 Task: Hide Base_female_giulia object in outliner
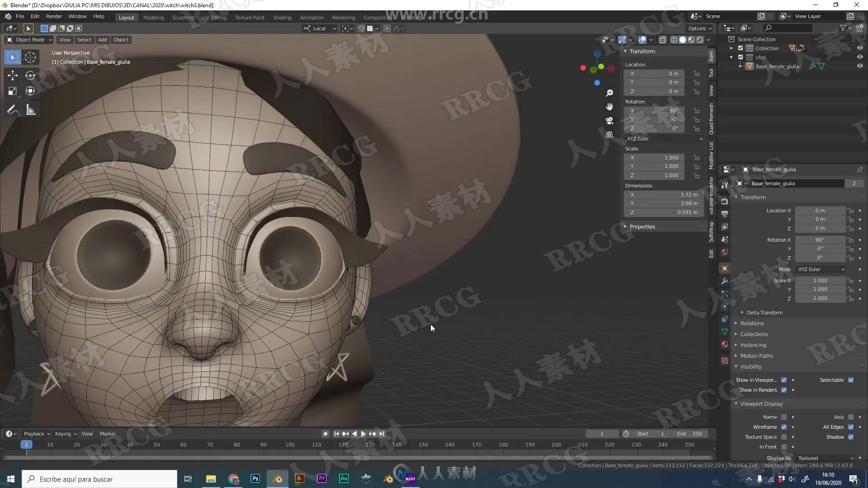pos(860,66)
